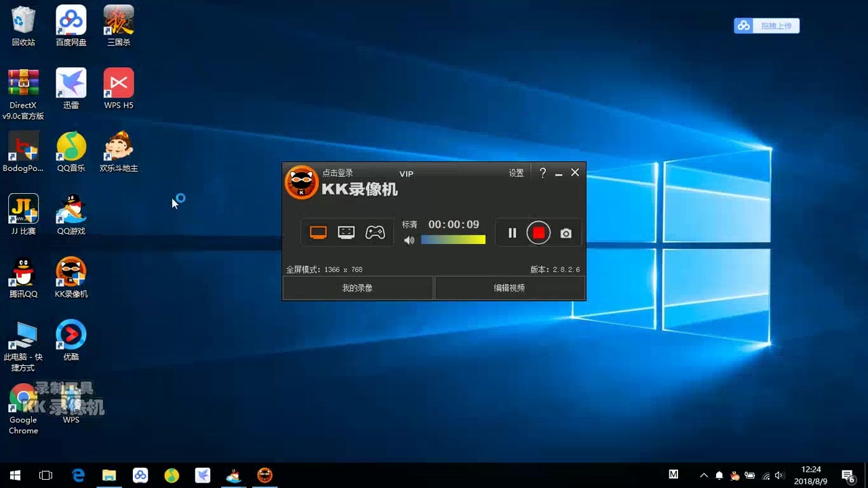Select region recording mode icon

(346, 232)
